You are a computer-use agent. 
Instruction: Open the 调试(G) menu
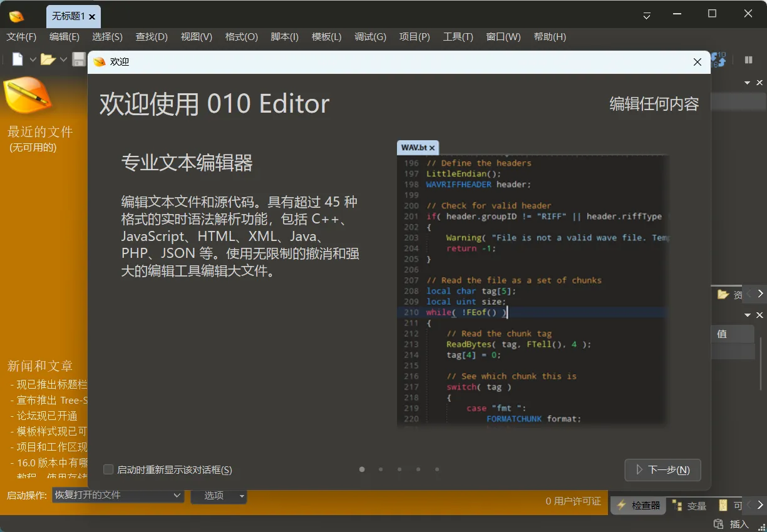click(x=370, y=37)
